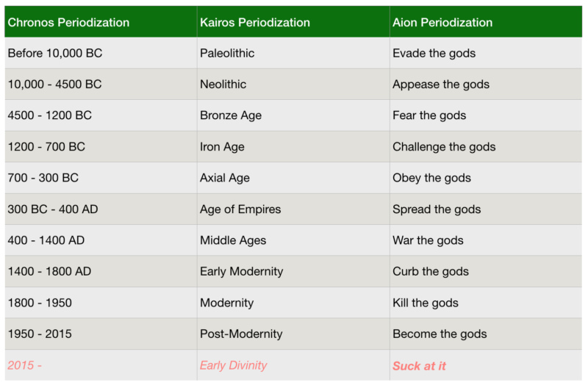Image resolution: width=588 pixels, height=385 pixels.
Task: Click the Bronze Age cell
Action: [231, 116]
